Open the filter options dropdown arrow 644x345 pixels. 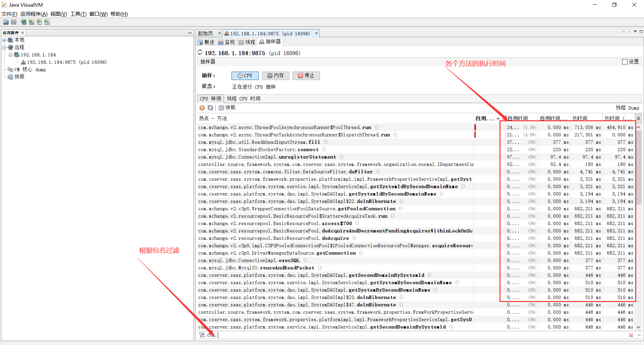click(x=639, y=335)
